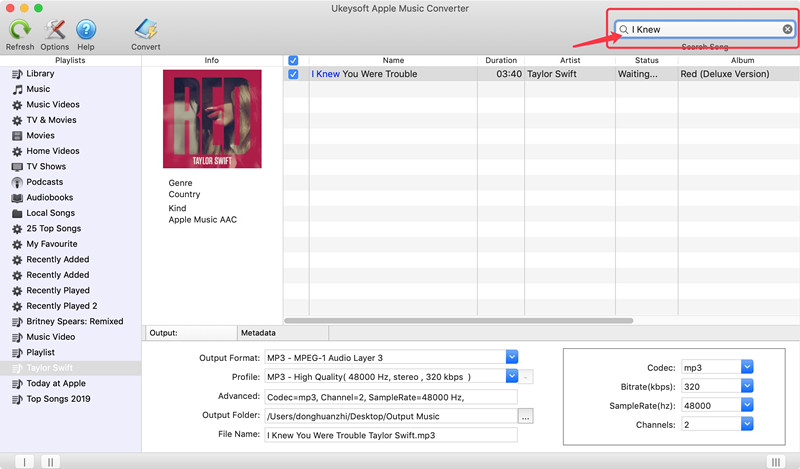Sort by the Artist column header
This screenshot has height=469, width=800.
[570, 60]
